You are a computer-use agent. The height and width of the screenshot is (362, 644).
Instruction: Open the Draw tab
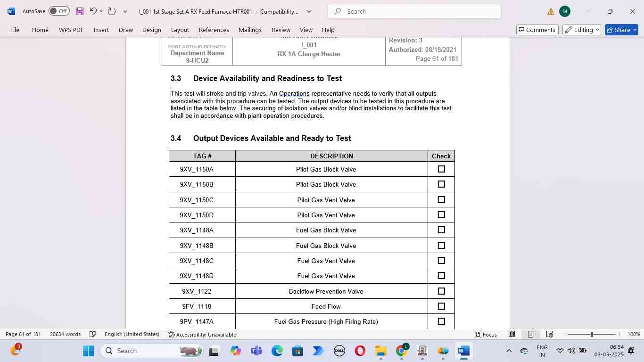[125, 30]
